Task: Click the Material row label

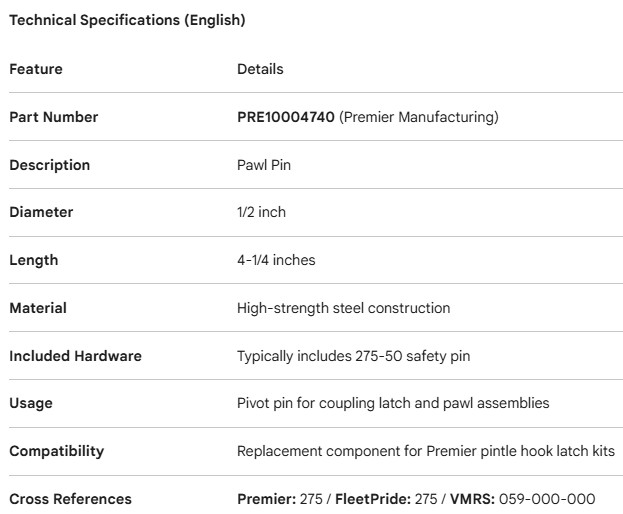Action: coord(38,308)
